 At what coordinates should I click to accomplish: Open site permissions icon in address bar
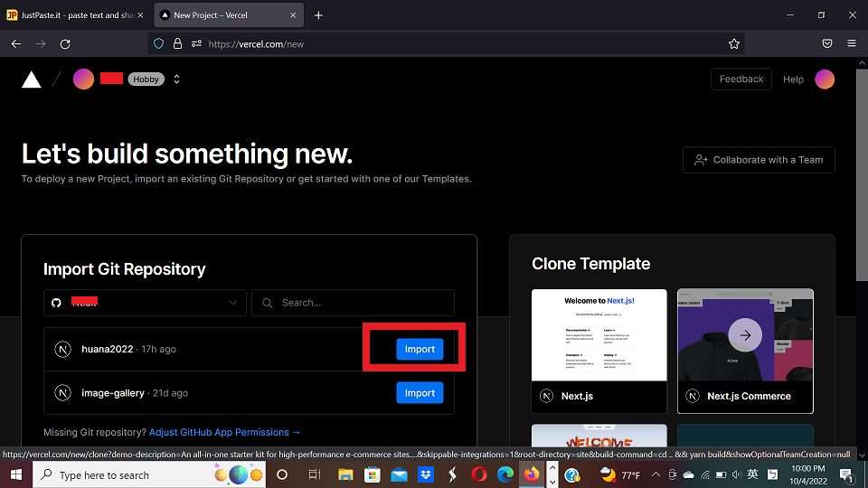(x=196, y=43)
